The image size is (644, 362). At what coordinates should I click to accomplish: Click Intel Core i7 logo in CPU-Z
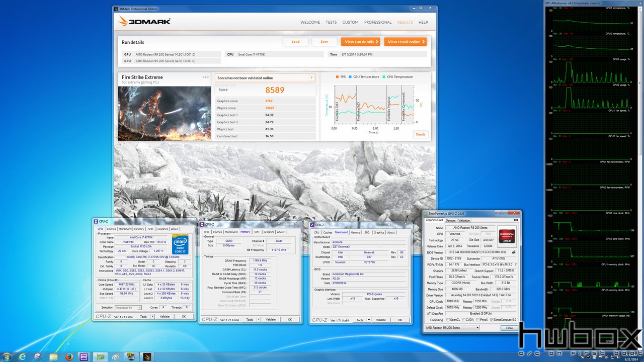[x=180, y=245]
